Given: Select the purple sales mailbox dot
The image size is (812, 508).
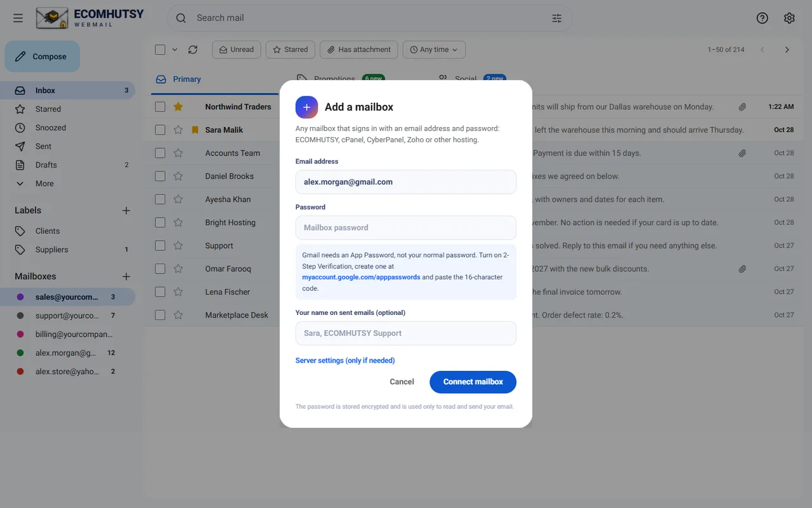Looking at the screenshot, I should [20, 297].
